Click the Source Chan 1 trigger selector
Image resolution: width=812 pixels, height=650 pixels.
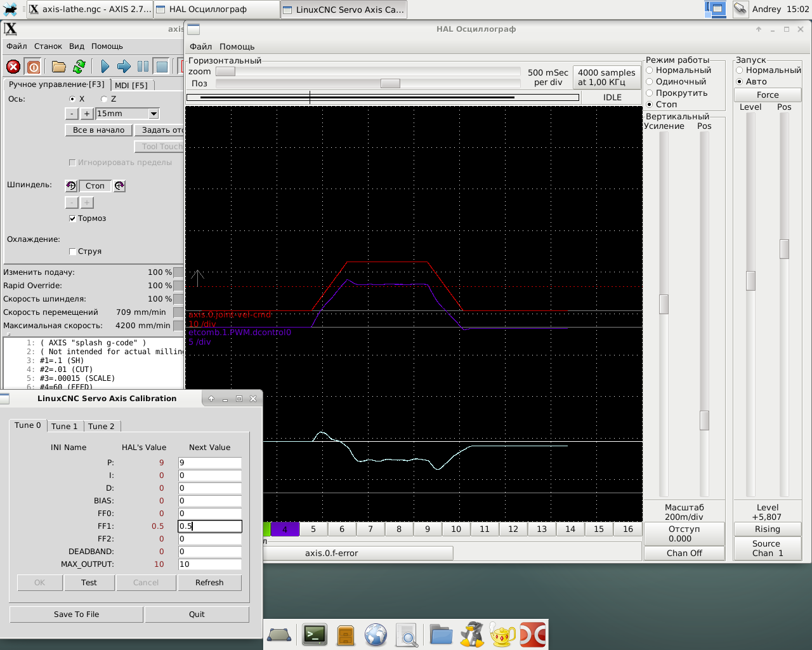[767, 548]
